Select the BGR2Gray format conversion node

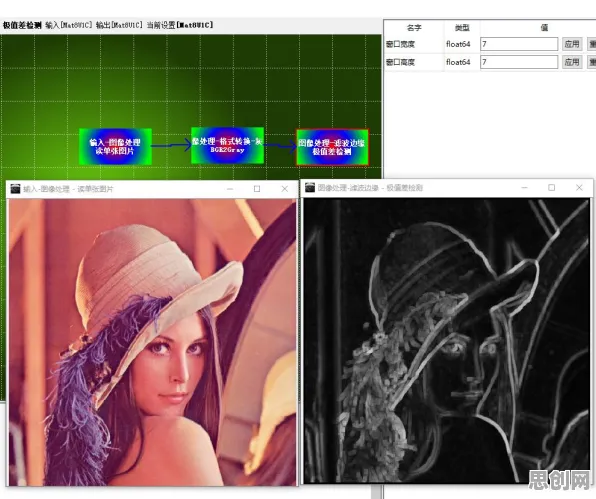pos(227,145)
